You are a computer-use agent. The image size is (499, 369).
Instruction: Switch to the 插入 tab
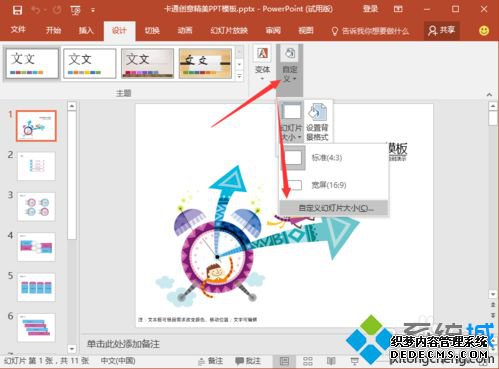tap(86, 31)
